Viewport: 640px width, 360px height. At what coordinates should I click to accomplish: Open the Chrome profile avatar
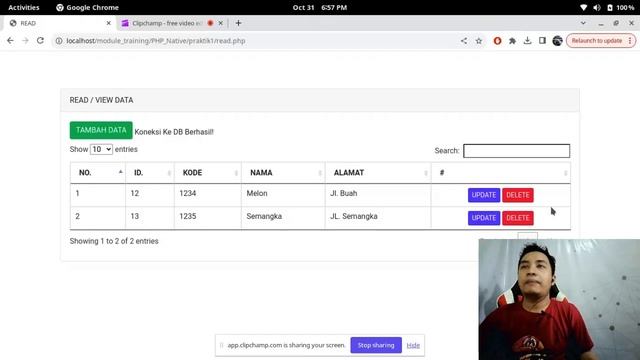coord(557,41)
